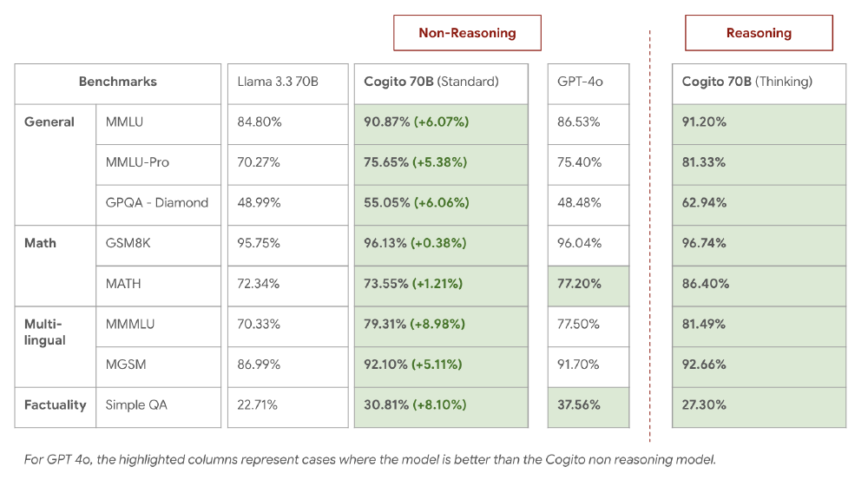The height and width of the screenshot is (480, 868).
Task: Click the 90.87% (+6.07%) Cogito cell
Action: [440, 122]
